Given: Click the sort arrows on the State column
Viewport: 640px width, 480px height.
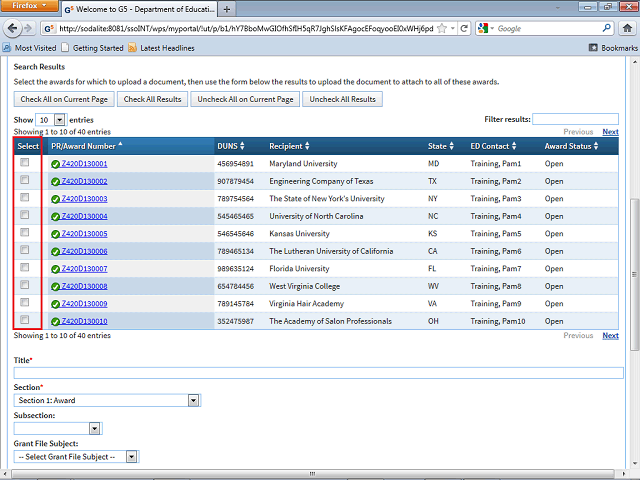Looking at the screenshot, I should pos(453,146).
